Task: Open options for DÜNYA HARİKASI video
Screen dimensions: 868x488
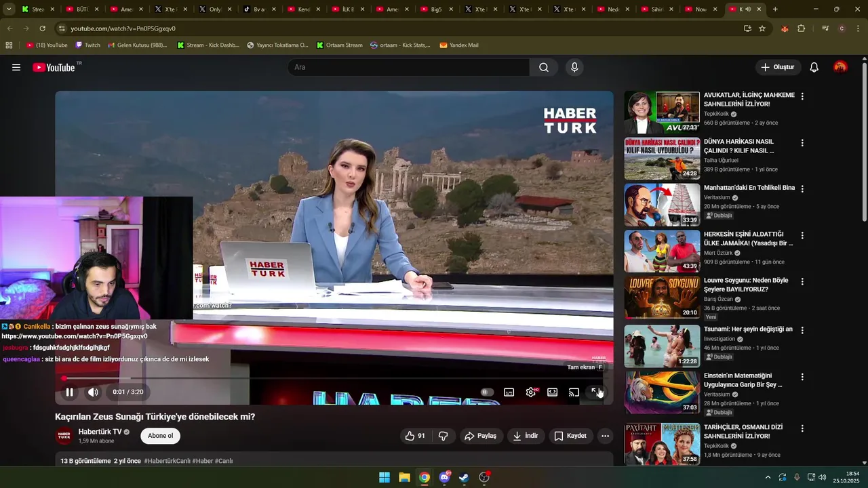Action: tap(802, 143)
